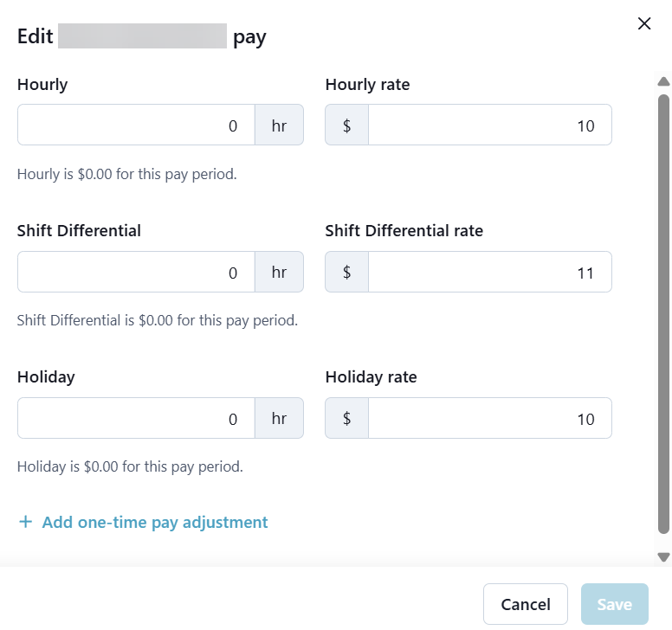Screen dimensions: 672x630
Task: Open Add one-time pay adjustment link
Action: pos(155,522)
